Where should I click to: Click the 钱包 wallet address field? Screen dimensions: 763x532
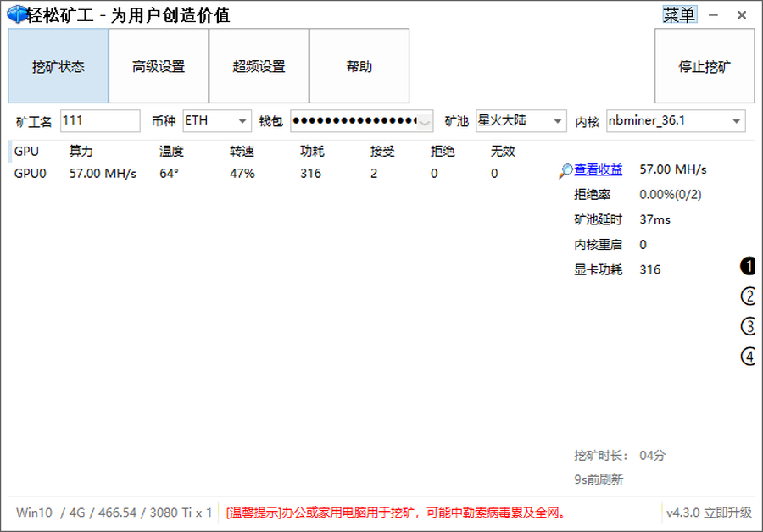point(354,121)
